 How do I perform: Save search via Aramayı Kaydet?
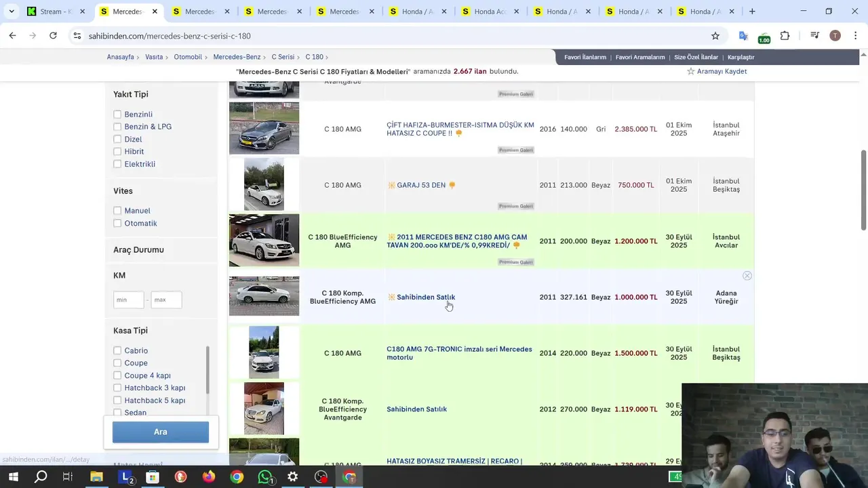click(x=722, y=71)
